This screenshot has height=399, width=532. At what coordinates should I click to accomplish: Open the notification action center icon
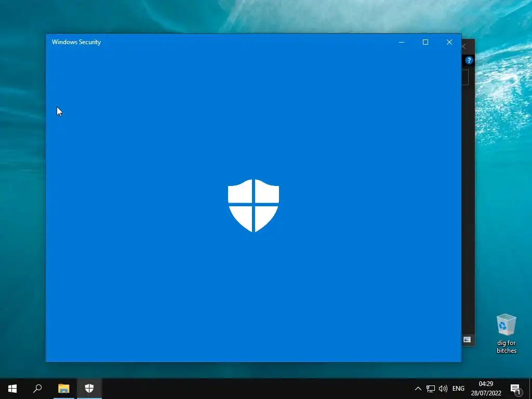click(516, 389)
